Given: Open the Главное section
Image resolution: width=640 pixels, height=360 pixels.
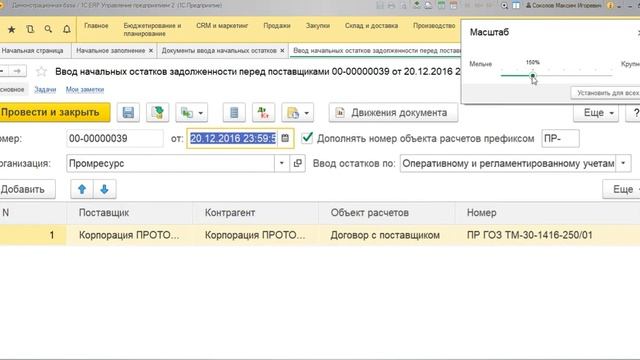Looking at the screenshot, I should click(96, 26).
